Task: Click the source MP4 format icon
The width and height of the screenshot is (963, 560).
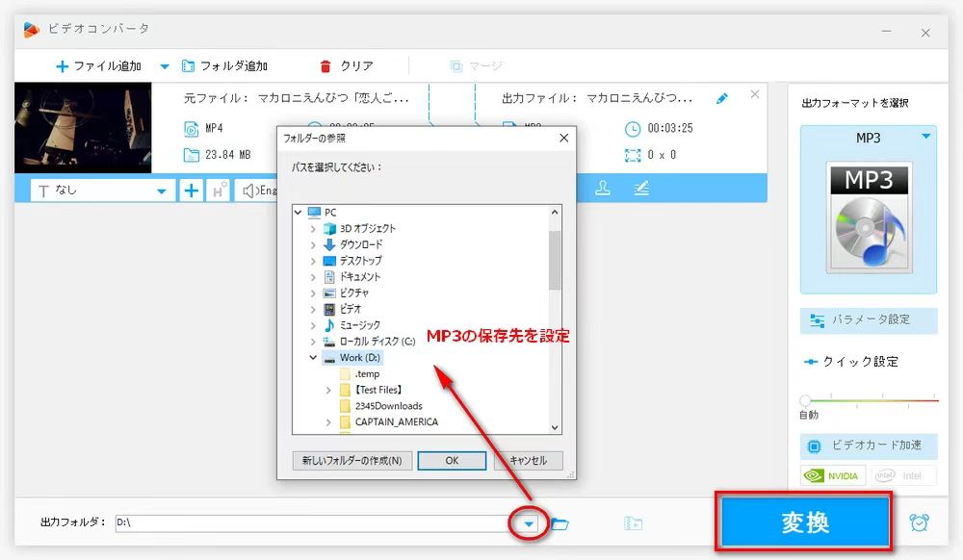Action: point(192,129)
